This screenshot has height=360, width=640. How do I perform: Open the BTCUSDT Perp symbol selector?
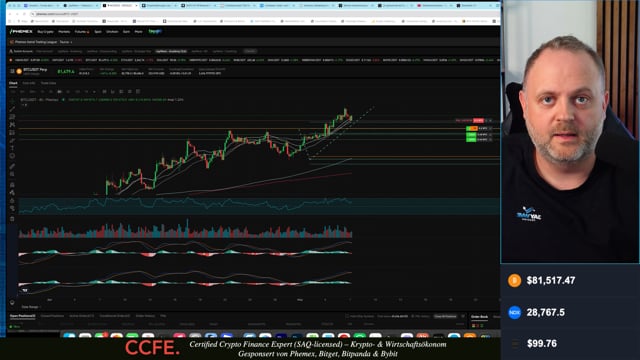[35, 71]
